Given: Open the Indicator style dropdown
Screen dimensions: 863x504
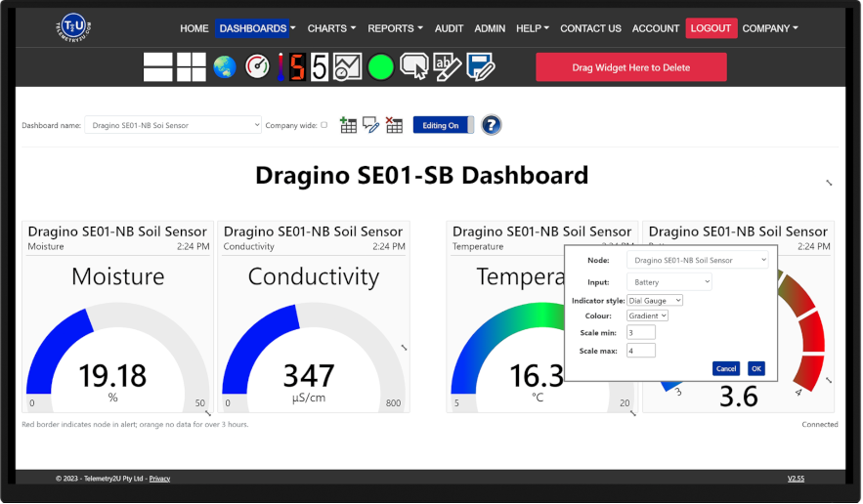Looking at the screenshot, I should click(x=655, y=301).
